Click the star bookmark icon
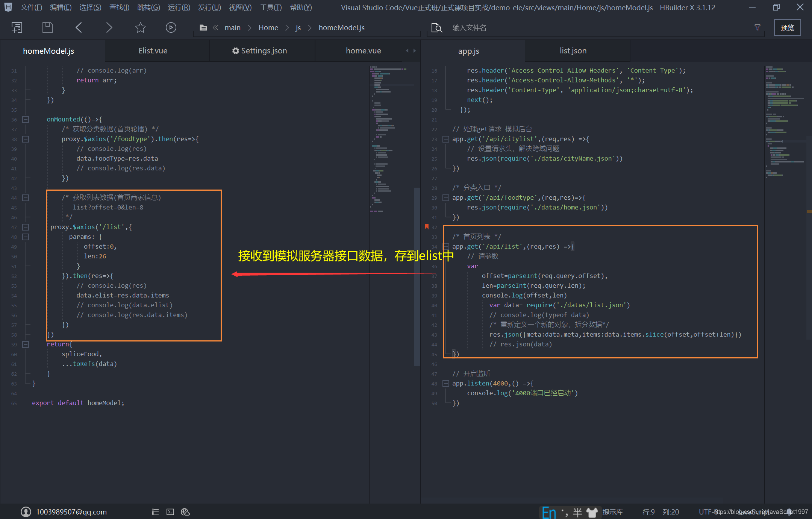Screen dimensions: 812x519 (x=140, y=27)
